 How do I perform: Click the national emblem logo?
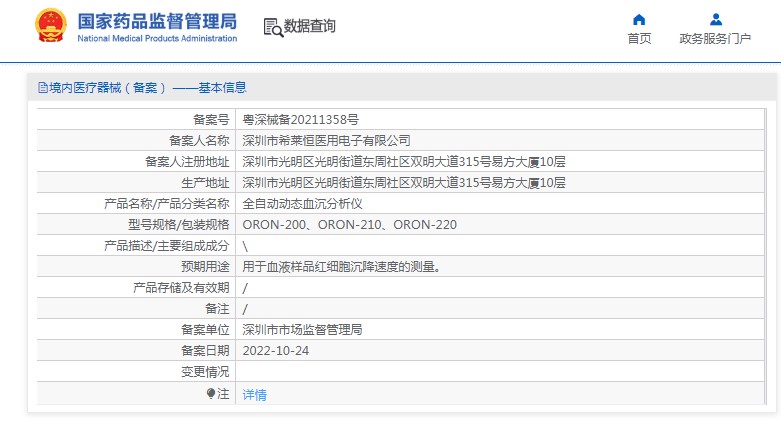coord(50,25)
